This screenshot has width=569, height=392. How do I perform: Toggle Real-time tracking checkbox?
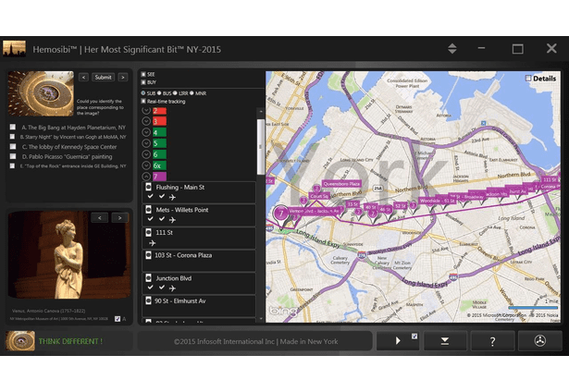(x=143, y=101)
